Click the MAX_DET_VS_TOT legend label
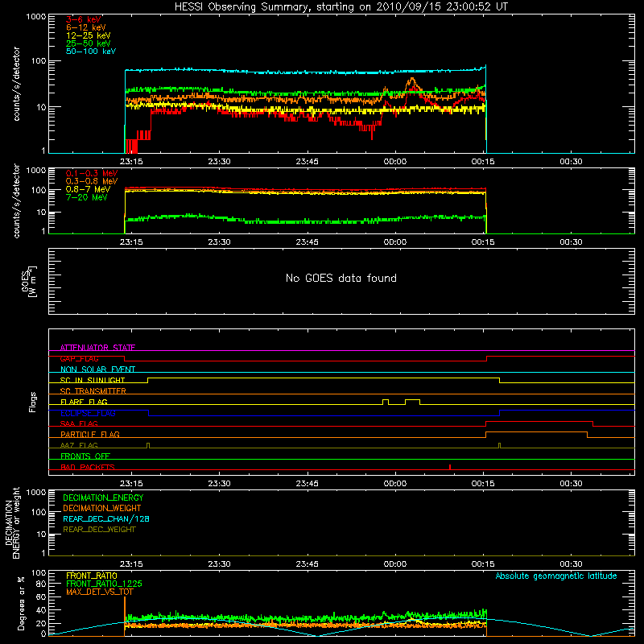 (99, 592)
